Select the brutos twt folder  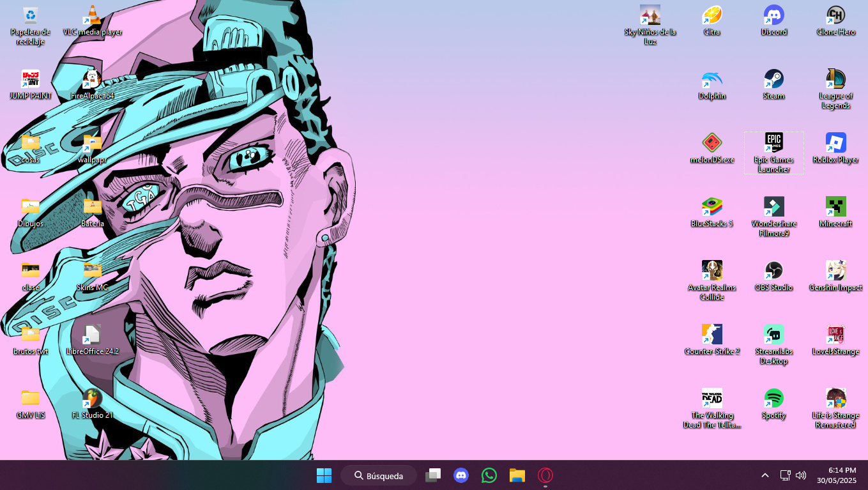(x=30, y=341)
